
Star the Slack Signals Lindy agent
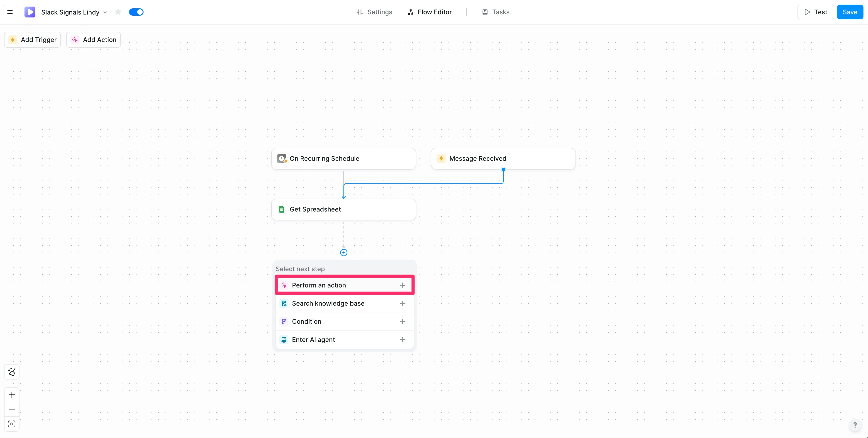click(x=118, y=12)
